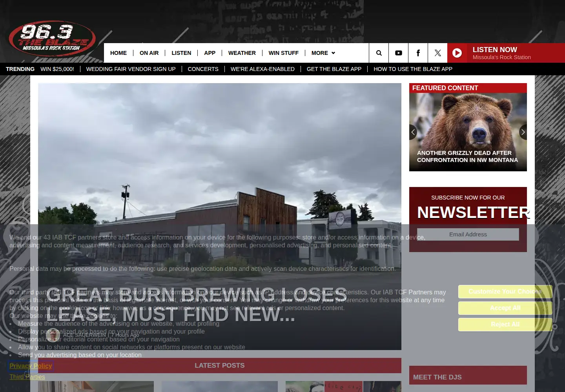Open We're Alexa-Enabled trending link
The height and width of the screenshot is (392, 565).
pyautogui.click(x=262, y=69)
